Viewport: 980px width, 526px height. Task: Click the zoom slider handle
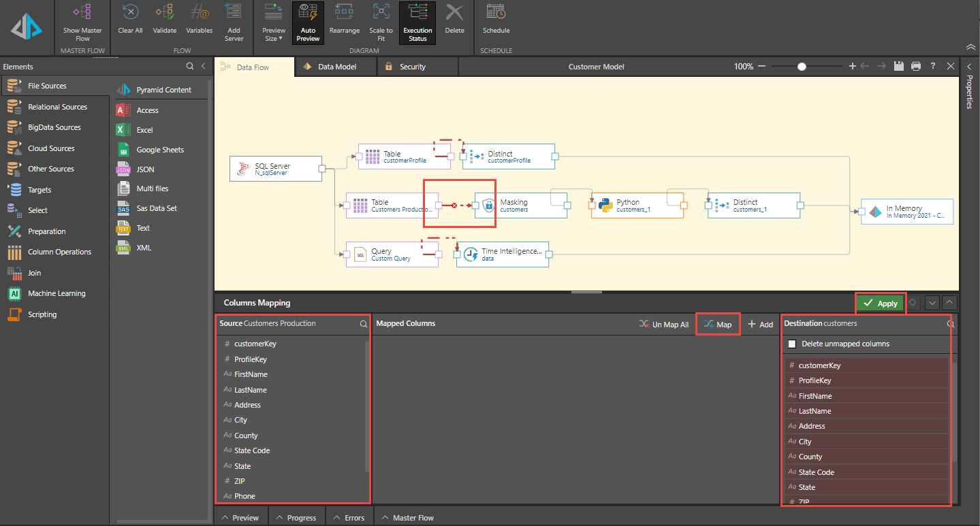coord(802,67)
